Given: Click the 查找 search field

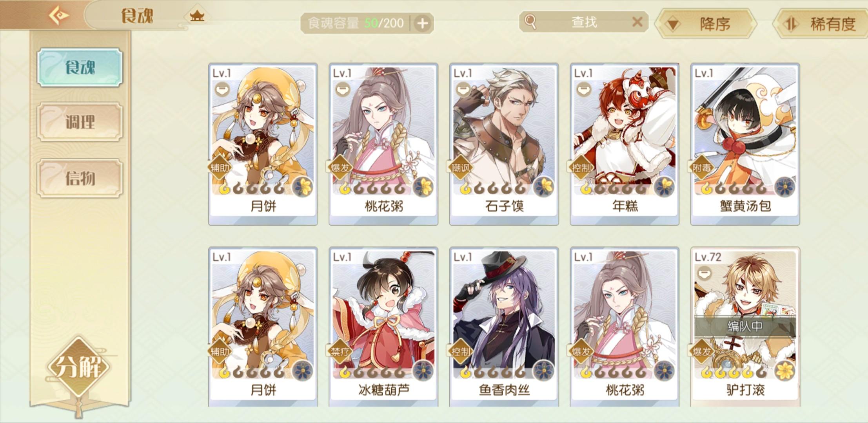Looking at the screenshot, I should coord(584,22).
